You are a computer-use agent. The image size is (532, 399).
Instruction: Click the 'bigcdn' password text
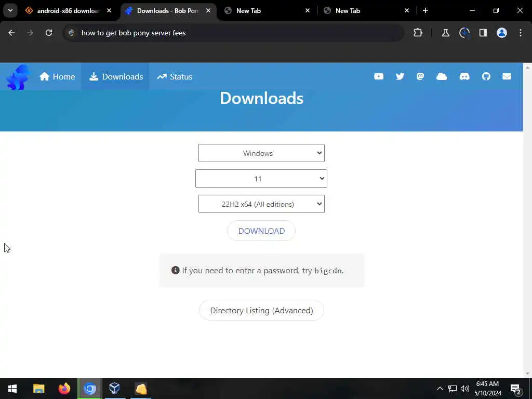[328, 271]
